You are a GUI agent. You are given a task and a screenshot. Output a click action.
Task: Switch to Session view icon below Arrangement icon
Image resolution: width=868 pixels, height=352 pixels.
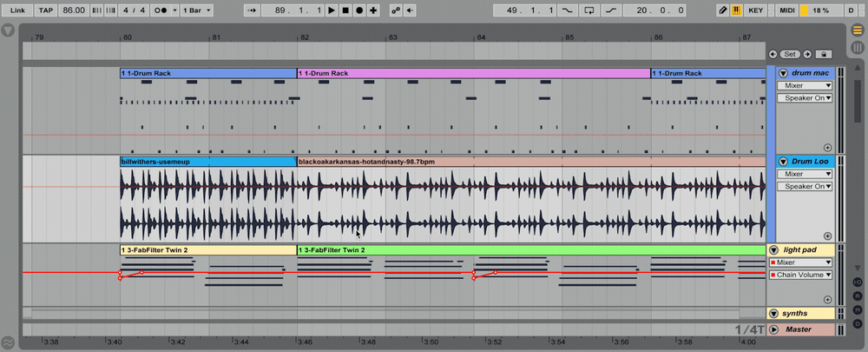pyautogui.click(x=857, y=47)
